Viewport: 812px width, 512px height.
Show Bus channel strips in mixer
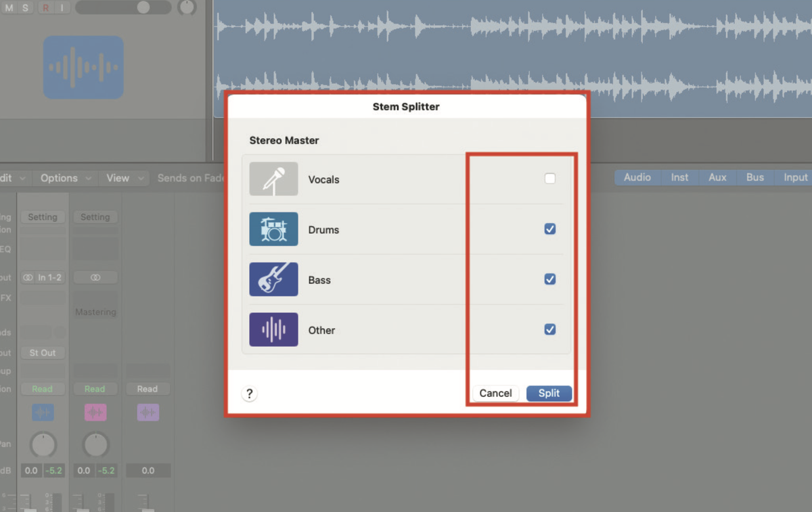point(754,177)
